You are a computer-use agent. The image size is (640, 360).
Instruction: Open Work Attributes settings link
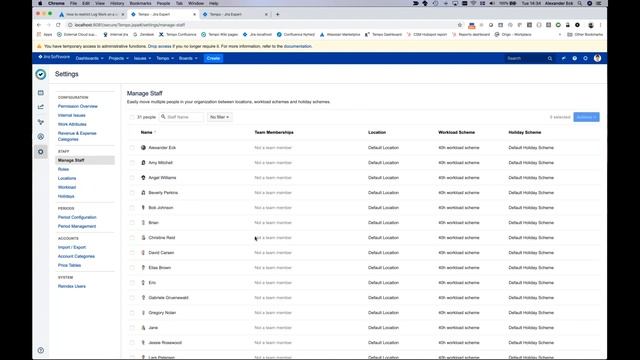pyautogui.click(x=72, y=124)
